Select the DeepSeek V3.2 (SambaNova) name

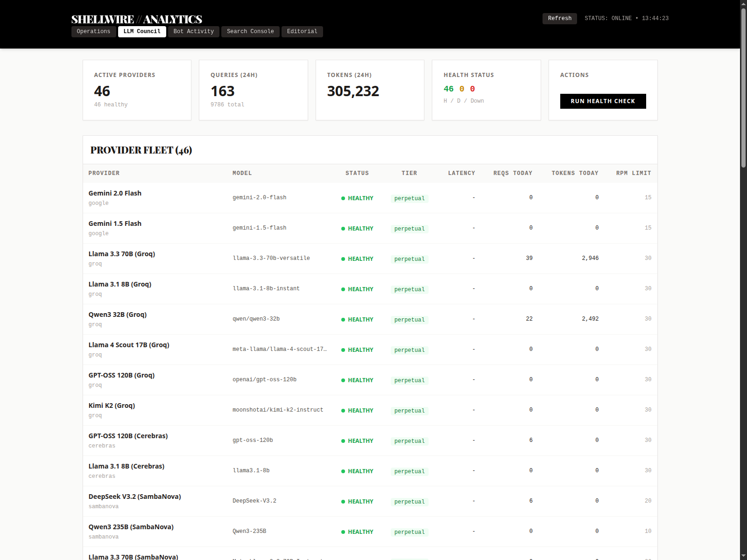tap(134, 497)
